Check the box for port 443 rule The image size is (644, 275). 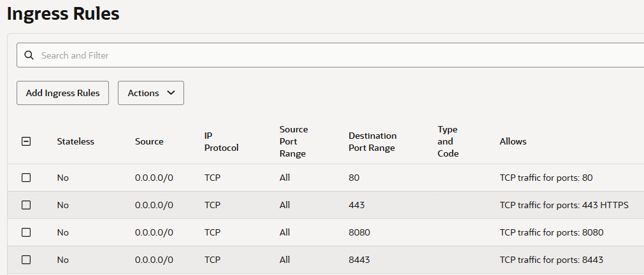click(x=26, y=205)
